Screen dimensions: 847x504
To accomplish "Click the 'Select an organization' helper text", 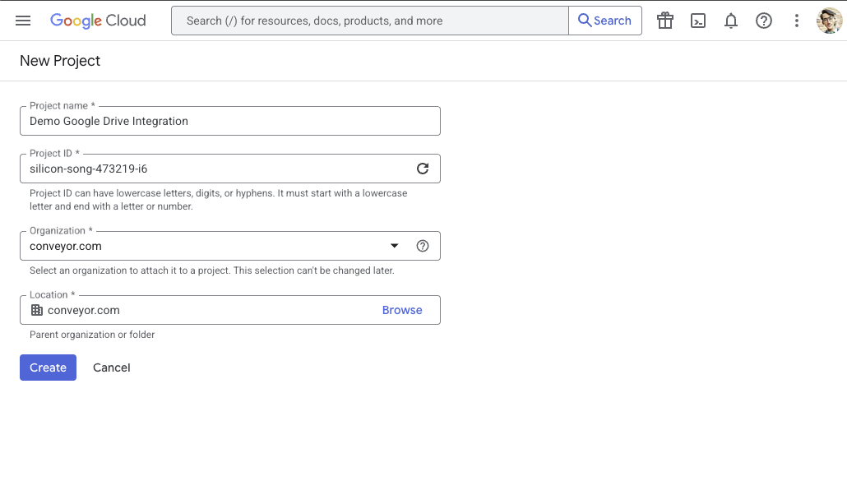I will (212, 270).
